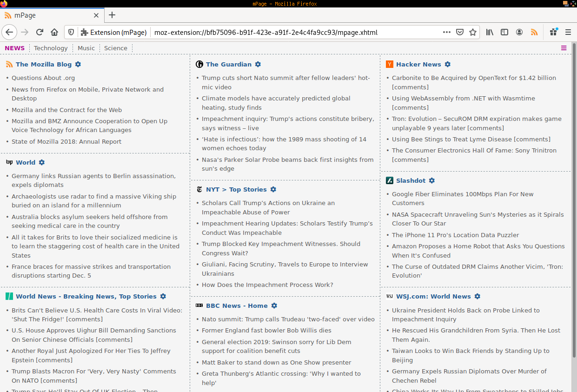Click the Hacker News Y favicon
The image size is (577, 392).
tap(390, 64)
